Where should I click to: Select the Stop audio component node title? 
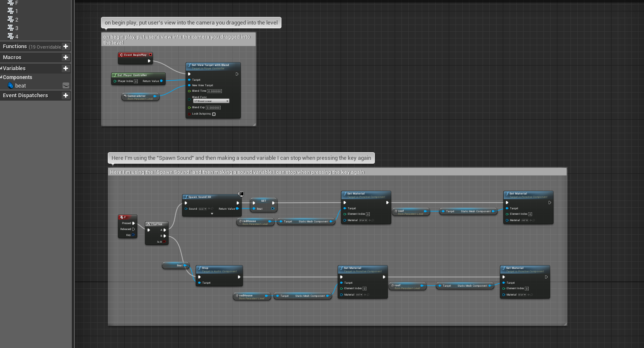tap(219, 269)
